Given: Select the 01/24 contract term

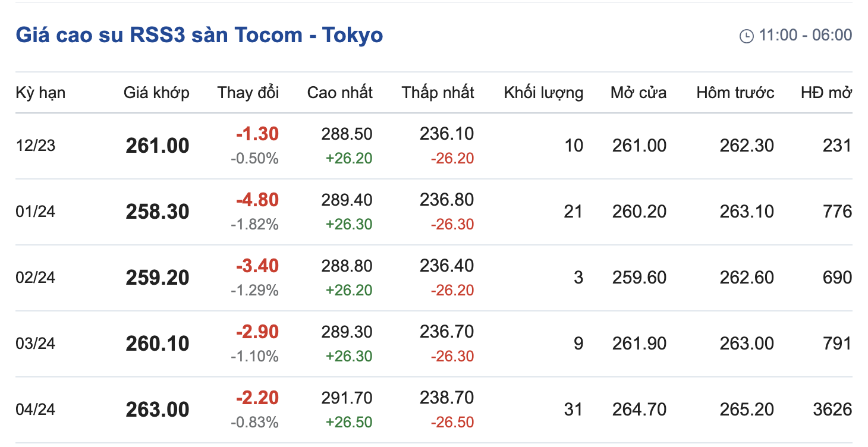Looking at the screenshot, I should [36, 212].
